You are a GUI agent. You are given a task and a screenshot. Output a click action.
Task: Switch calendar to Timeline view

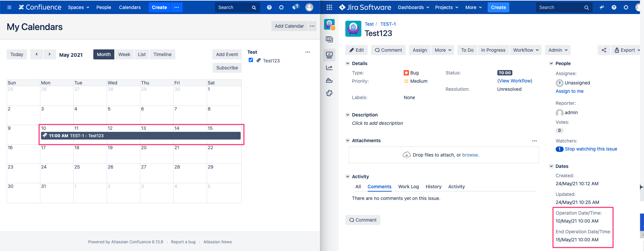(163, 54)
